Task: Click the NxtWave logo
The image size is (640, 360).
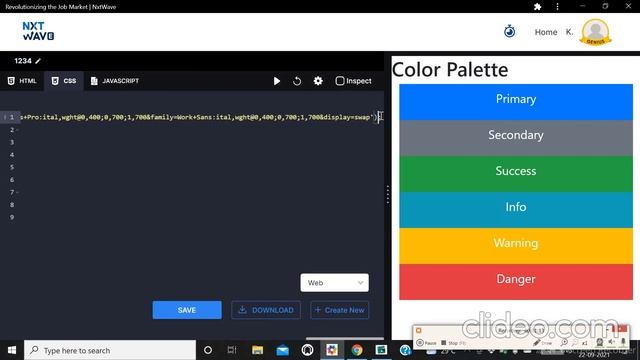Action: tap(38, 31)
